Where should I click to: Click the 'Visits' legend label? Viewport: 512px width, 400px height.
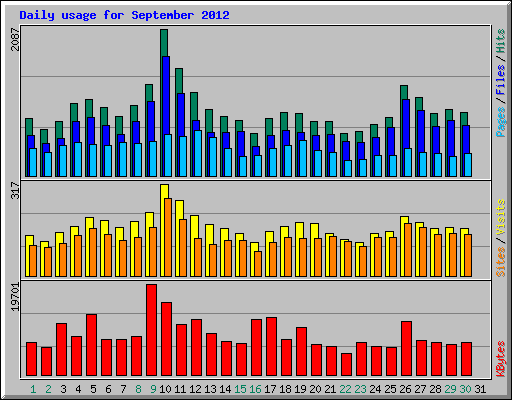[x=501, y=217]
